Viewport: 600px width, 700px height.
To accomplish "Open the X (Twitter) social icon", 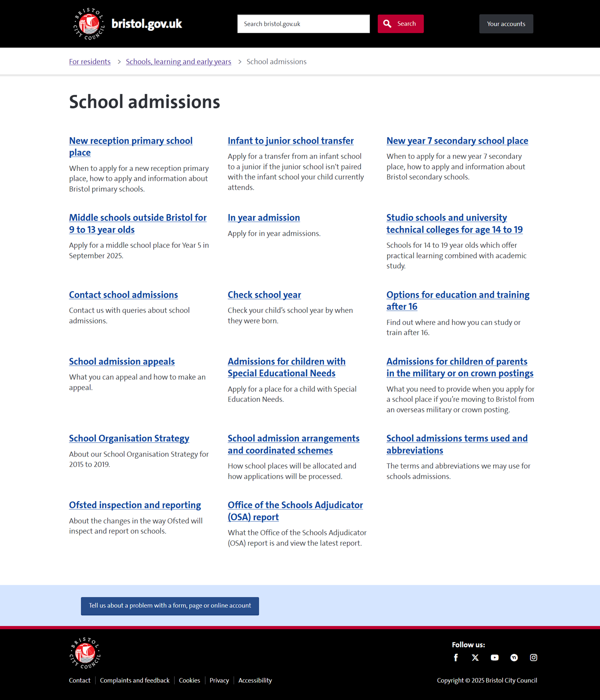I will pyautogui.click(x=475, y=658).
